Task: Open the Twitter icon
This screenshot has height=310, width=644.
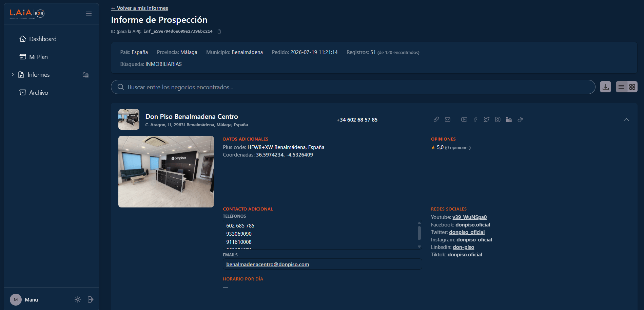Action: [x=487, y=120]
